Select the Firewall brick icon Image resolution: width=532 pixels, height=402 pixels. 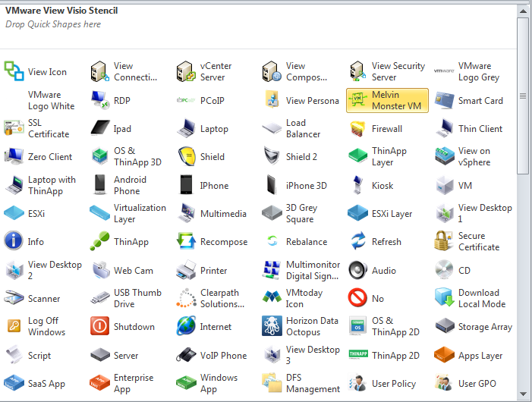(358, 129)
